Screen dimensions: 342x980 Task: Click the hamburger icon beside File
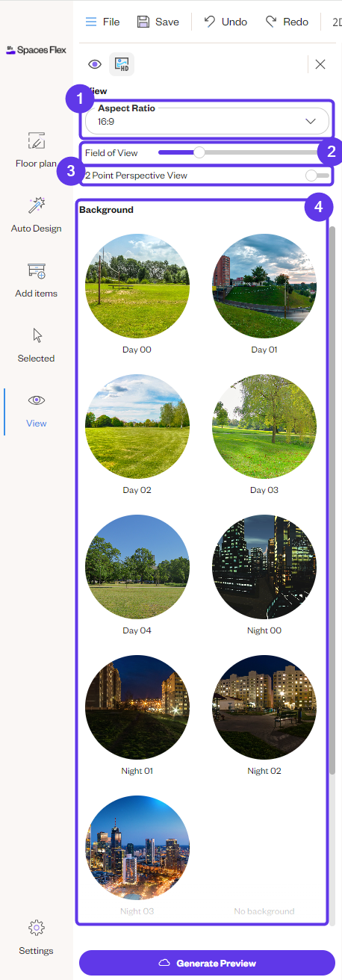(91, 22)
